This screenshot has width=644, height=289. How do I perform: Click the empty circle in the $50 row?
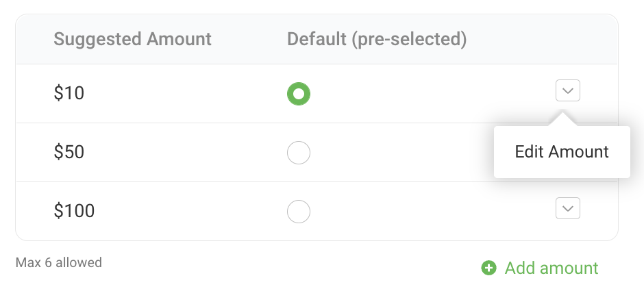tap(299, 153)
